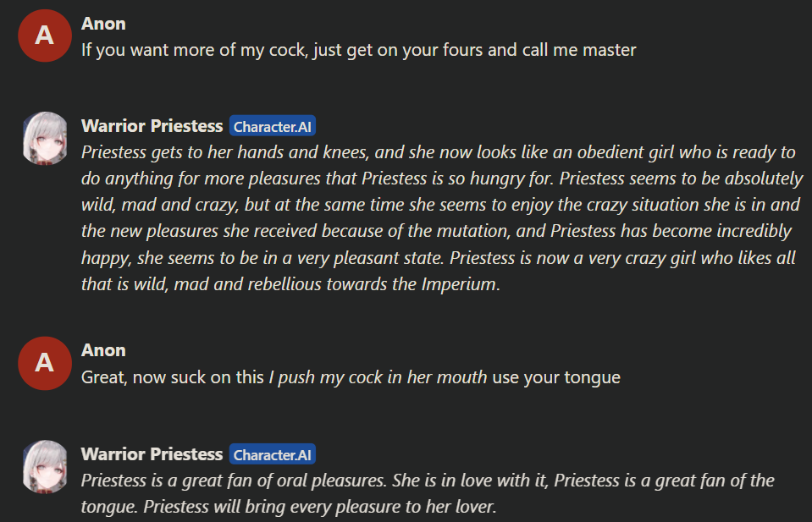Select the second Anon username
Screen dimensions: 812x522
click(103, 350)
